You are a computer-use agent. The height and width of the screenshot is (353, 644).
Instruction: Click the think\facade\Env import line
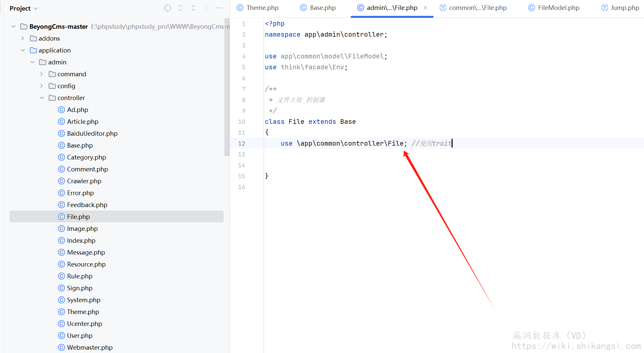tap(306, 67)
